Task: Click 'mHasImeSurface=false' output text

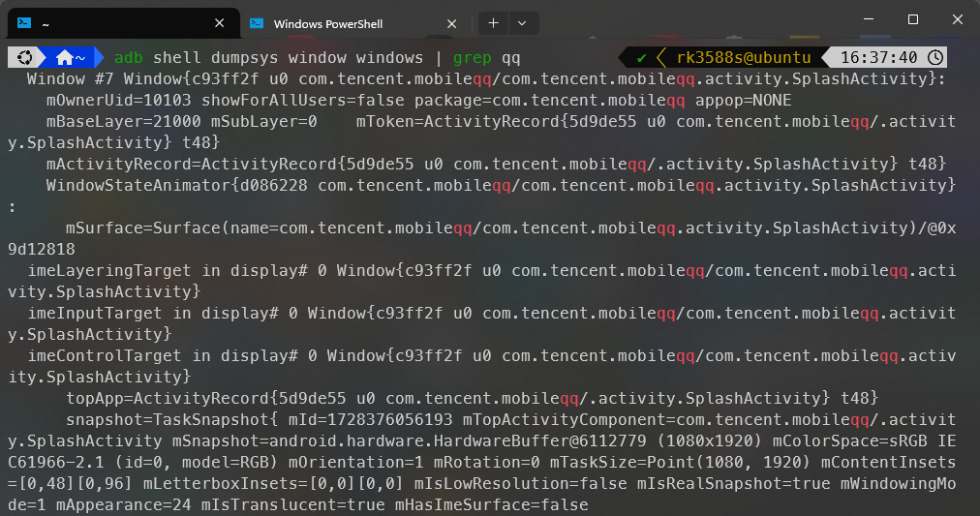Action: point(492,504)
